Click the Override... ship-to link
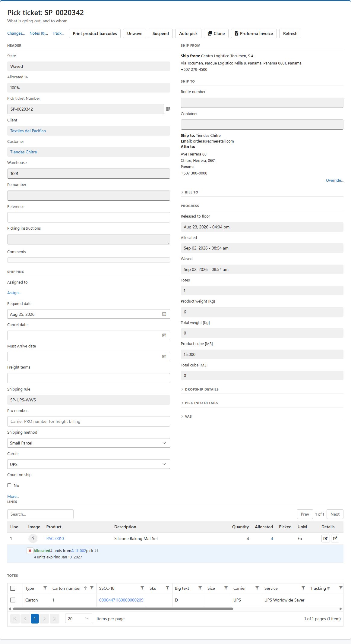351x644 pixels. pos(335,181)
